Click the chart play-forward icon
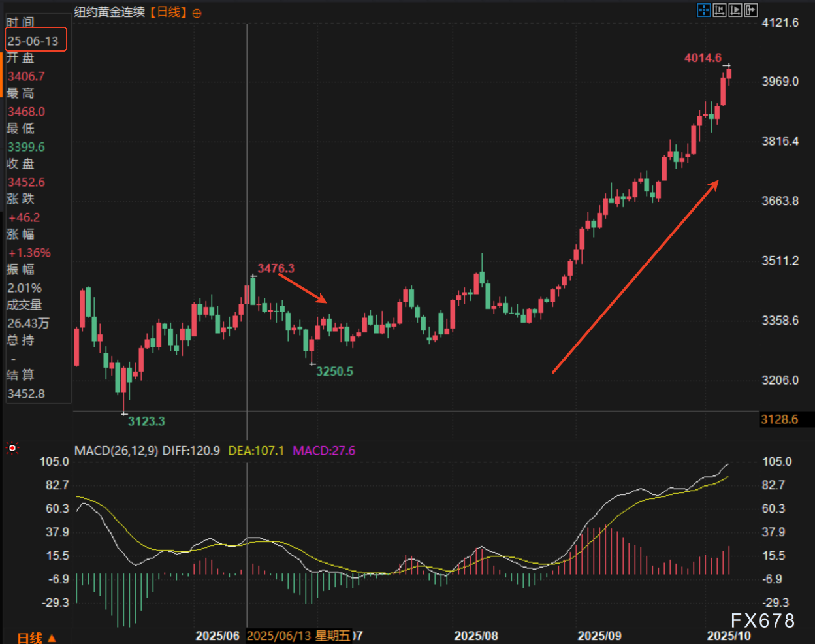Image resolution: width=815 pixels, height=644 pixels. click(x=735, y=10)
